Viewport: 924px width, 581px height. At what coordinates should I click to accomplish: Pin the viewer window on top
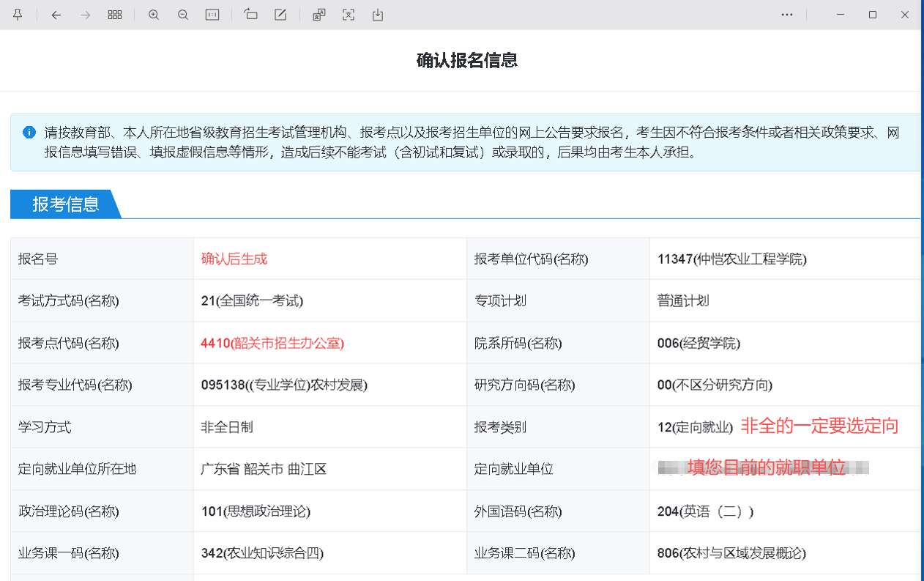coord(18,15)
